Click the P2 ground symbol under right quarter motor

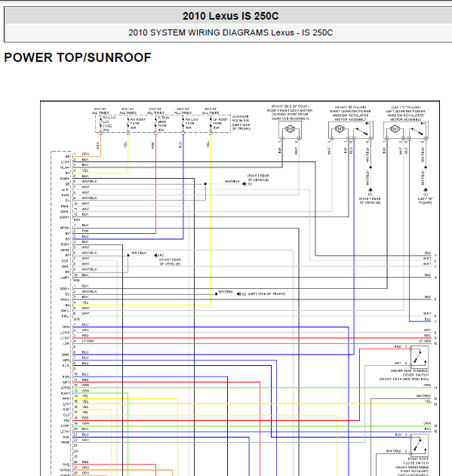click(x=371, y=190)
